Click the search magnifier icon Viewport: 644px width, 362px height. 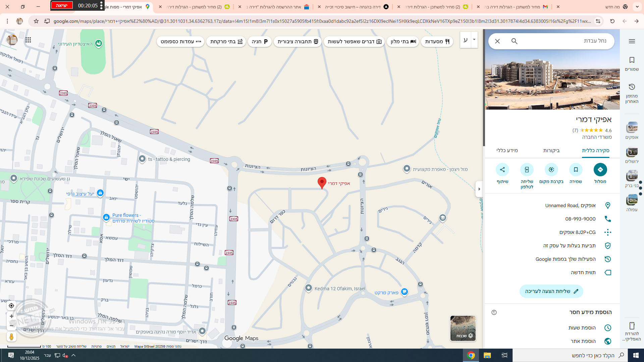[514, 41]
